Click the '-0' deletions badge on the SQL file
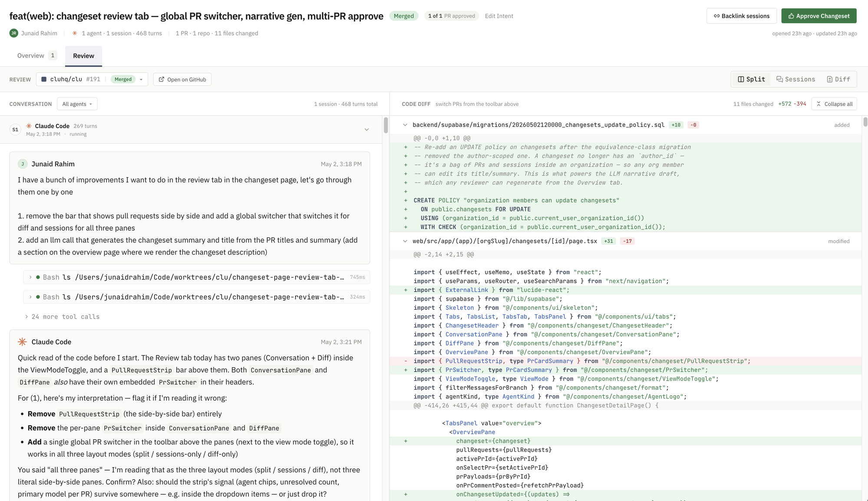 point(693,125)
